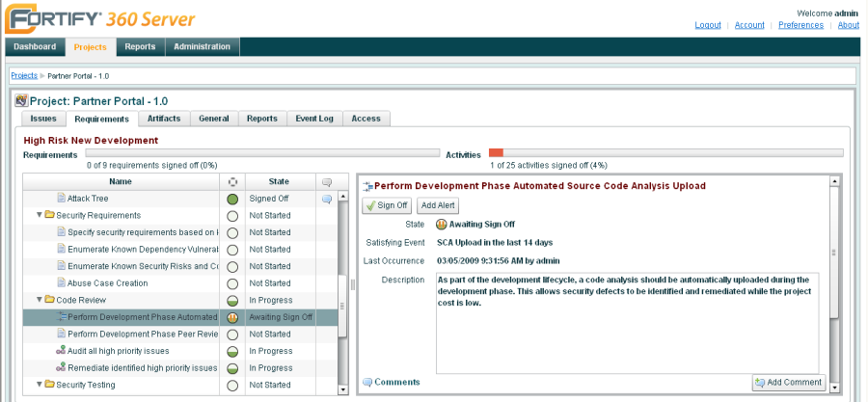Click the Audit all high priority issues icon
Screen dimensions: 868x402
pyautogui.click(x=61, y=351)
